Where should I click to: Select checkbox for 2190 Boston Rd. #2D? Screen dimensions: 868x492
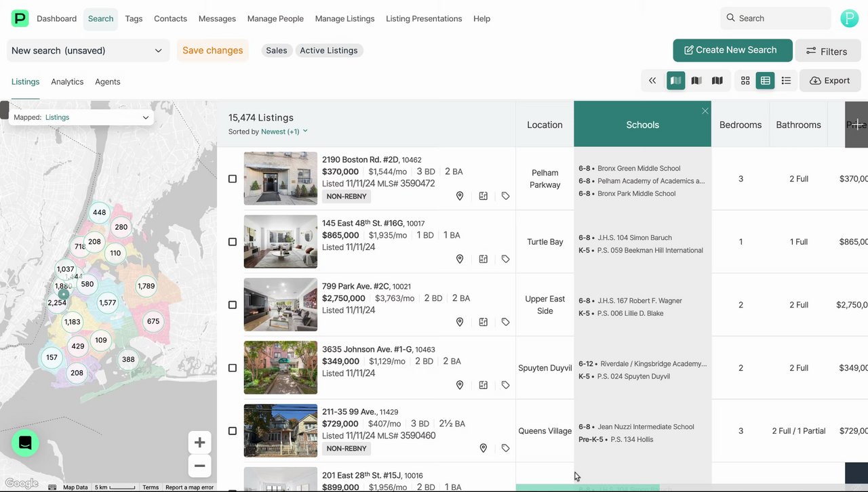(x=233, y=179)
